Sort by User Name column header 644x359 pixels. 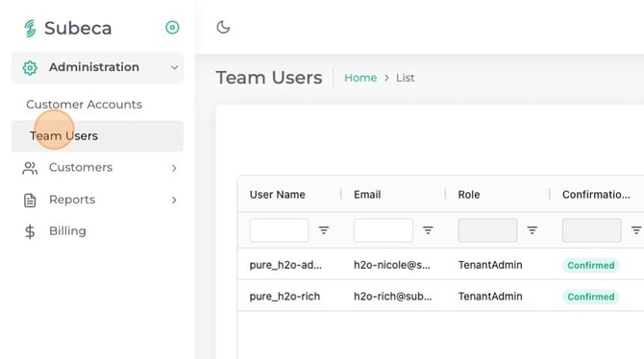(x=277, y=195)
